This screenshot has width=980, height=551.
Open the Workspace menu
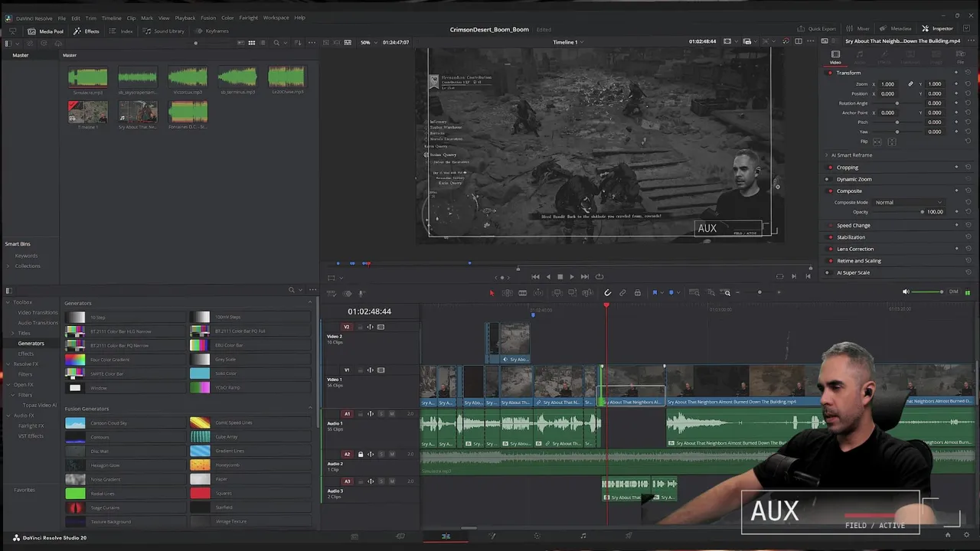pyautogui.click(x=276, y=18)
